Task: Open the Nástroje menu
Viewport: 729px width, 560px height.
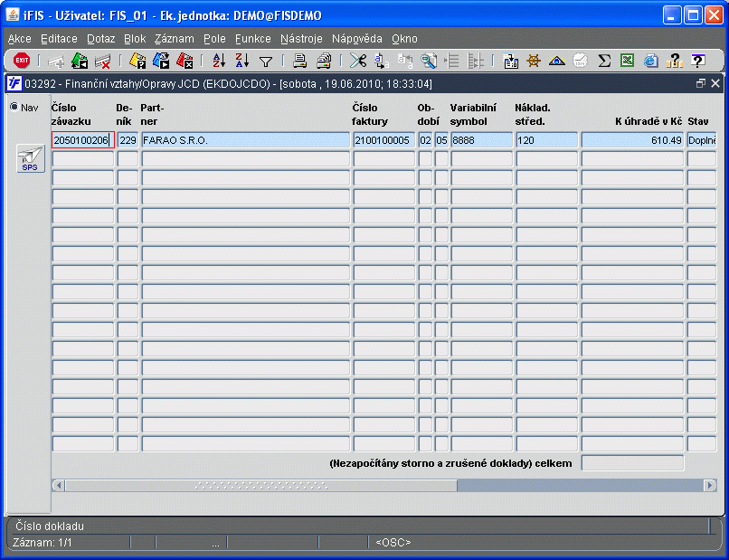Action: click(301, 39)
